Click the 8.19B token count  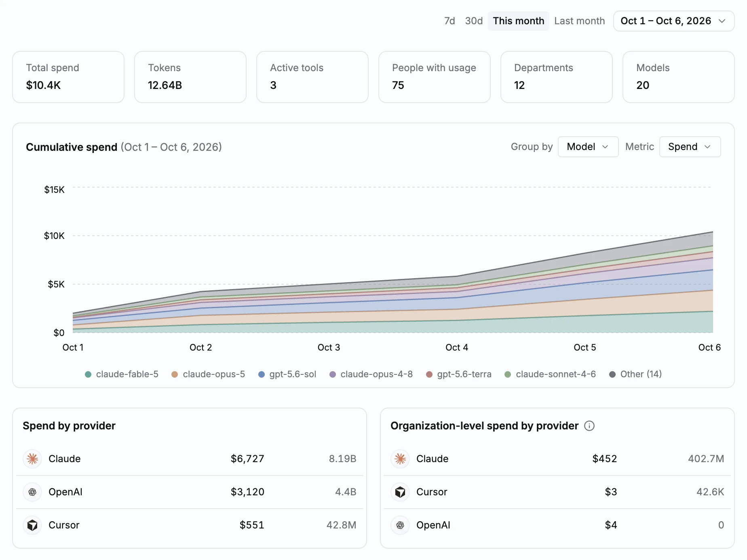coord(342,459)
